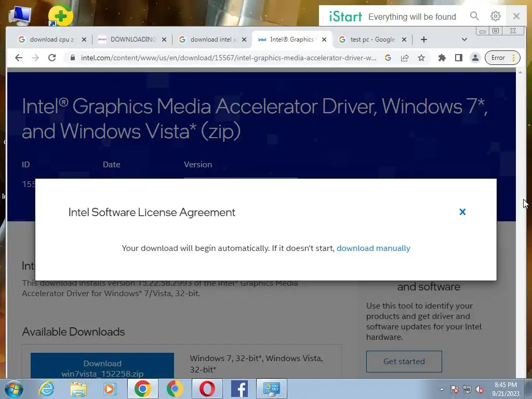Show hidden system tray icons
532x399 pixels.
(442, 390)
